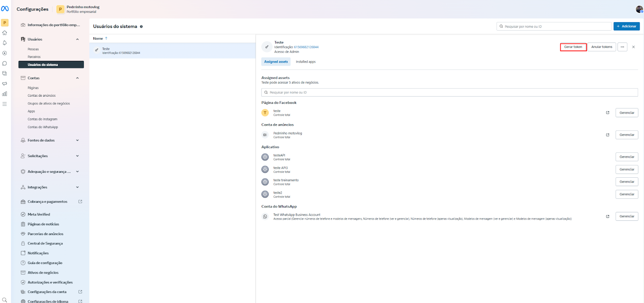Open the hamburger all-tools menu icon

(4, 104)
